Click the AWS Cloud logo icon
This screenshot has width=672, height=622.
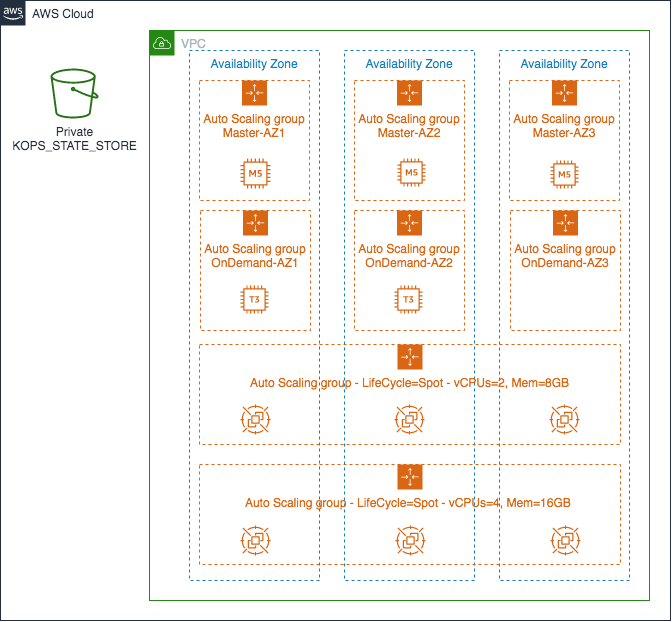pos(13,13)
